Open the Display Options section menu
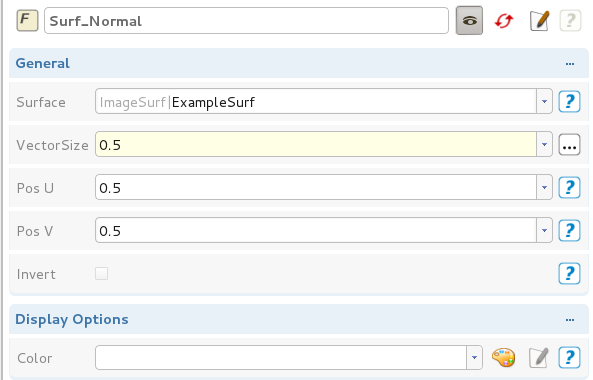 pos(570,320)
